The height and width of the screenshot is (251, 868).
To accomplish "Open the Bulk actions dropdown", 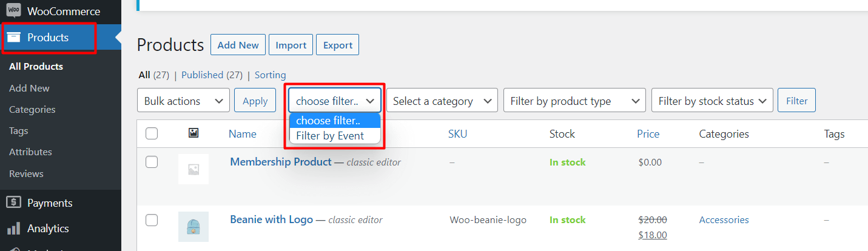I will [184, 101].
